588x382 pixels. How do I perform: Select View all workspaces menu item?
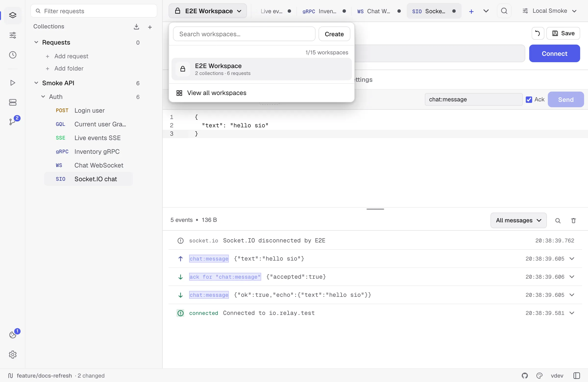point(261,93)
